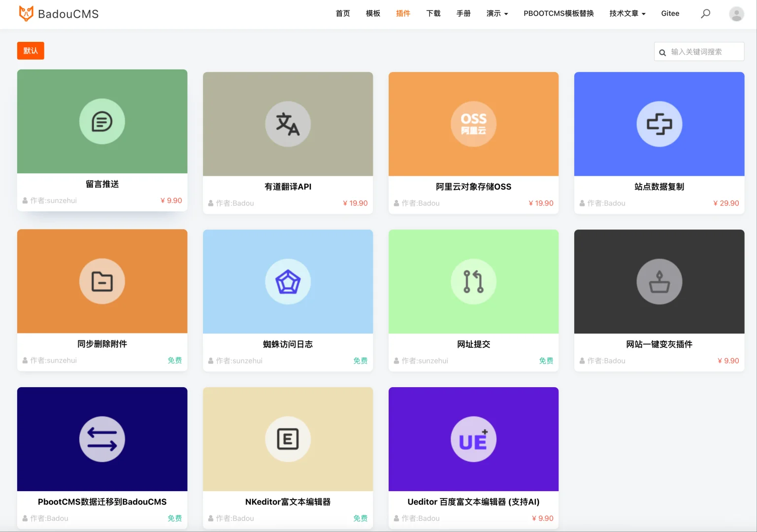757x532 pixels.
Task: Open the search magnifier icon
Action: click(705, 13)
